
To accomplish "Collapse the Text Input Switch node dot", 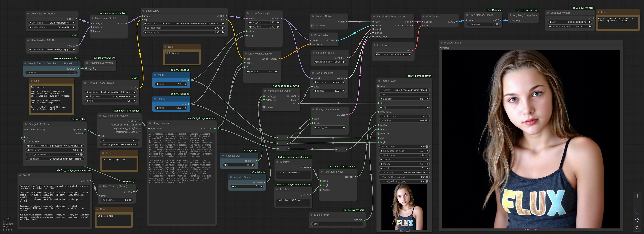I will pos(321,172).
